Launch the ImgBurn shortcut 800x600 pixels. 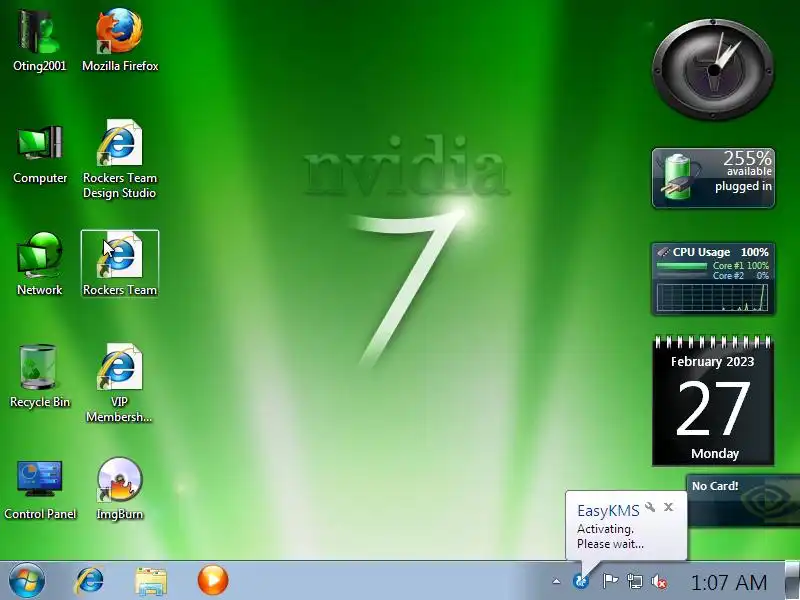(x=120, y=489)
